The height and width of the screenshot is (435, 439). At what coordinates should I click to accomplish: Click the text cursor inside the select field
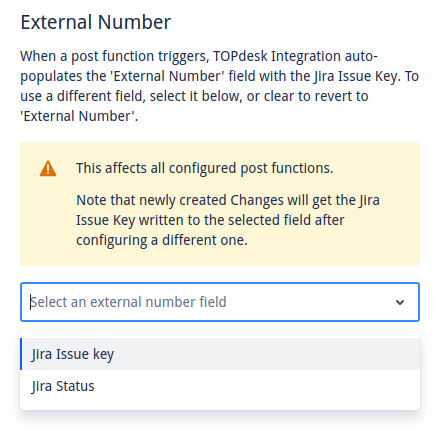tap(31, 302)
